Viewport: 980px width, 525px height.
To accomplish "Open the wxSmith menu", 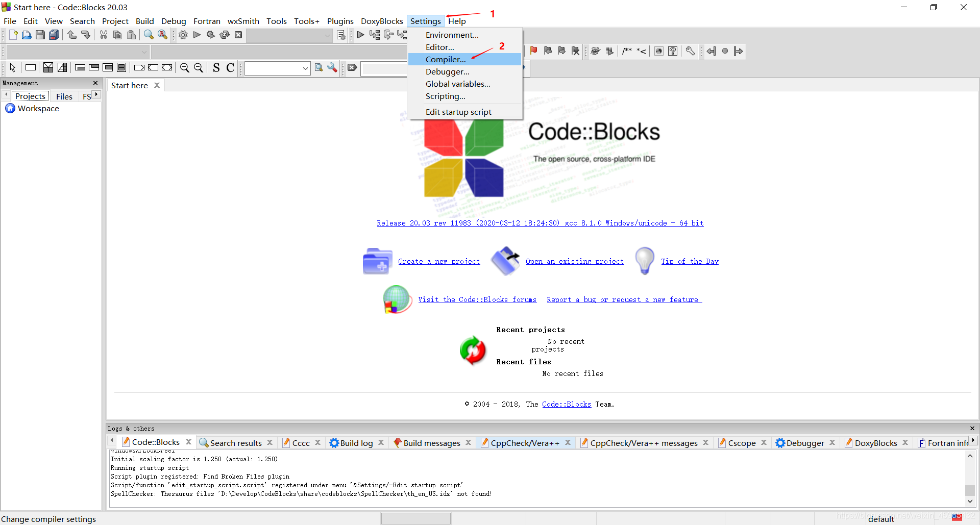I will tap(243, 21).
